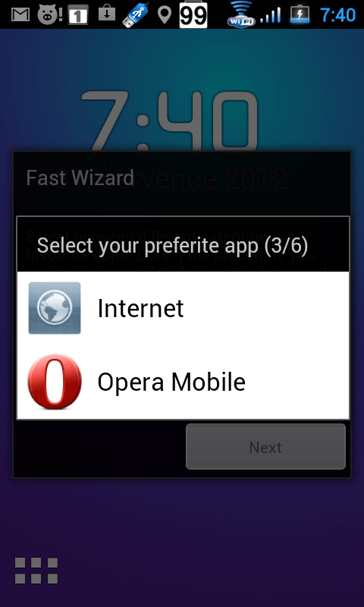Select Internet as preferred app
This screenshot has width=364, height=607.
pos(183,309)
